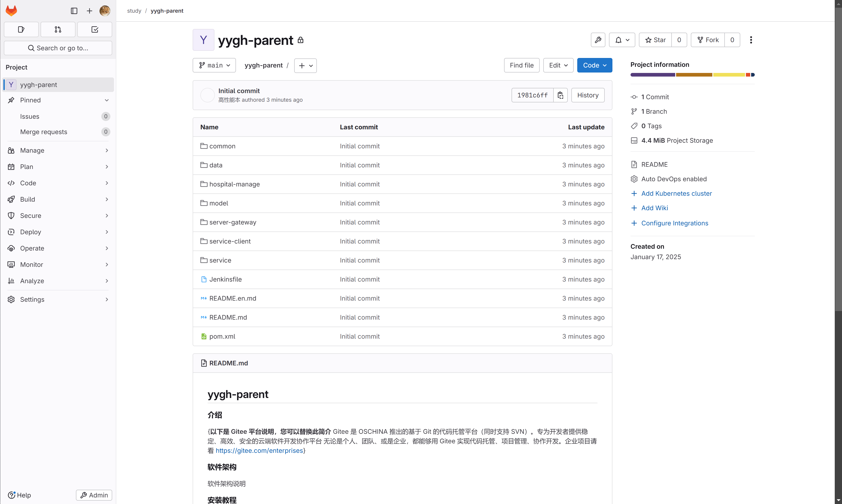Open the to-do list shortcut icon
This screenshot has width=842, height=504.
(x=95, y=29)
